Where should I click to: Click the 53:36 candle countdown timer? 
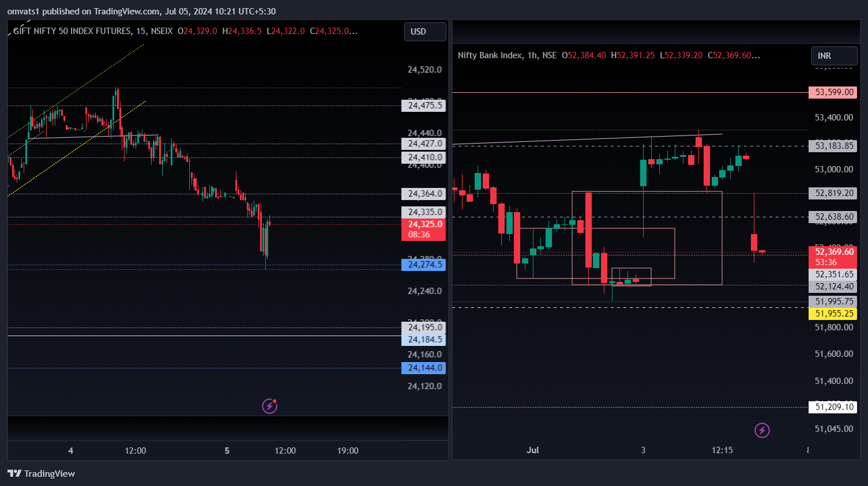[826, 262]
